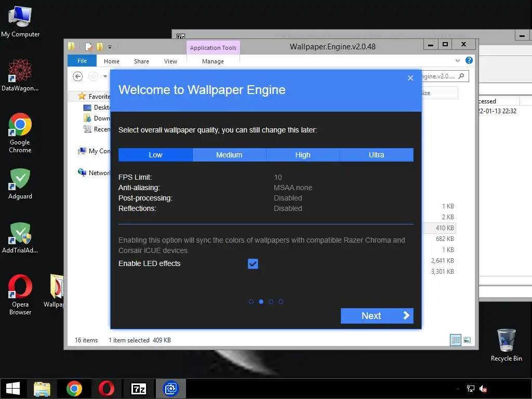Select Medium wallpaper quality
532x399 pixels.
coord(229,155)
